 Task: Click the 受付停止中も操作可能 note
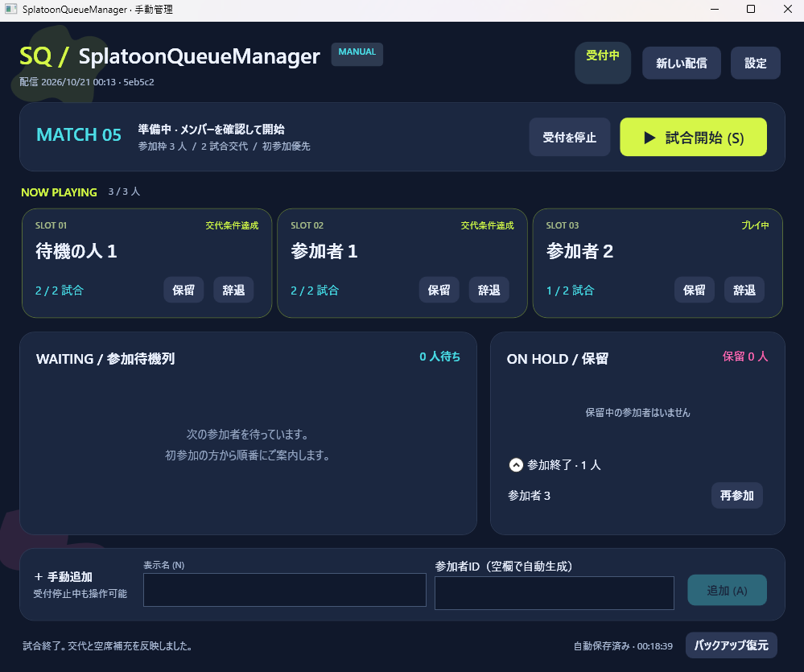[80, 594]
